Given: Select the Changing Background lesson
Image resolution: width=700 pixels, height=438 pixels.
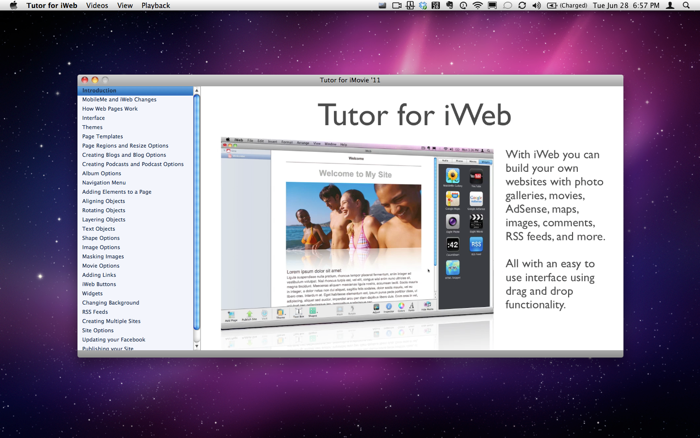Looking at the screenshot, I should pos(110,303).
